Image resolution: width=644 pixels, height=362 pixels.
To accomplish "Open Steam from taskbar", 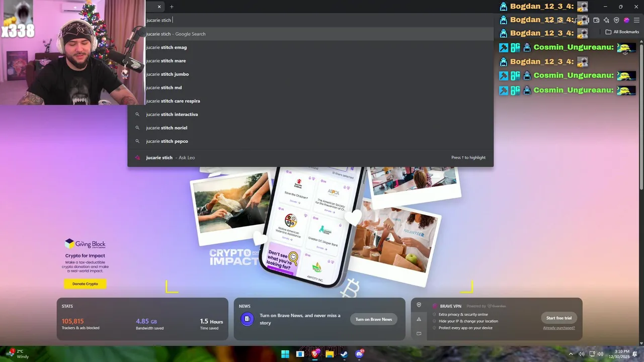I will (x=344, y=354).
